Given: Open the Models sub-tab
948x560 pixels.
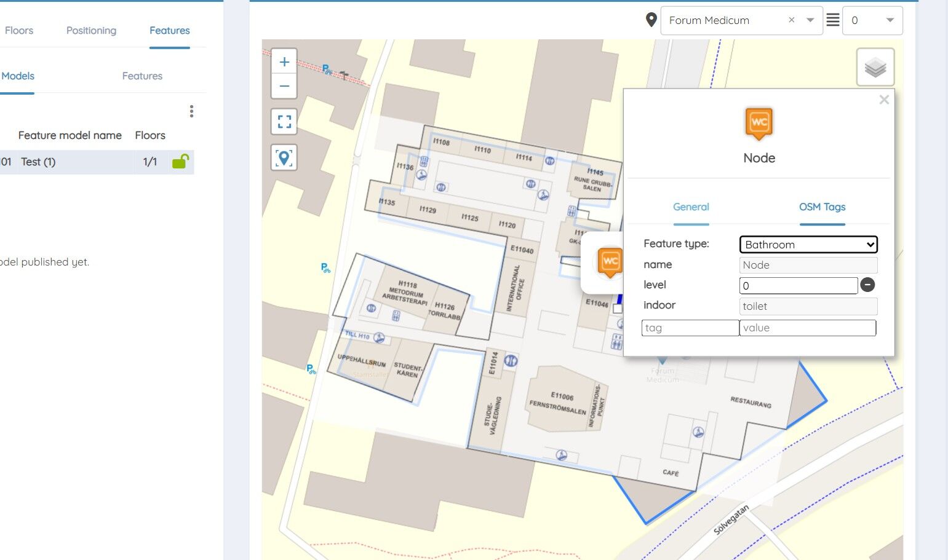Looking at the screenshot, I should [x=18, y=76].
